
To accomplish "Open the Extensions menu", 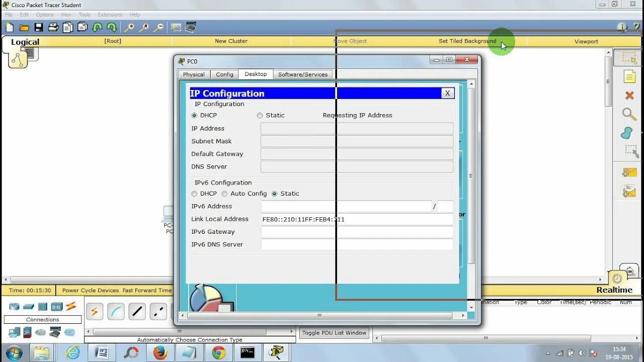I will [110, 15].
